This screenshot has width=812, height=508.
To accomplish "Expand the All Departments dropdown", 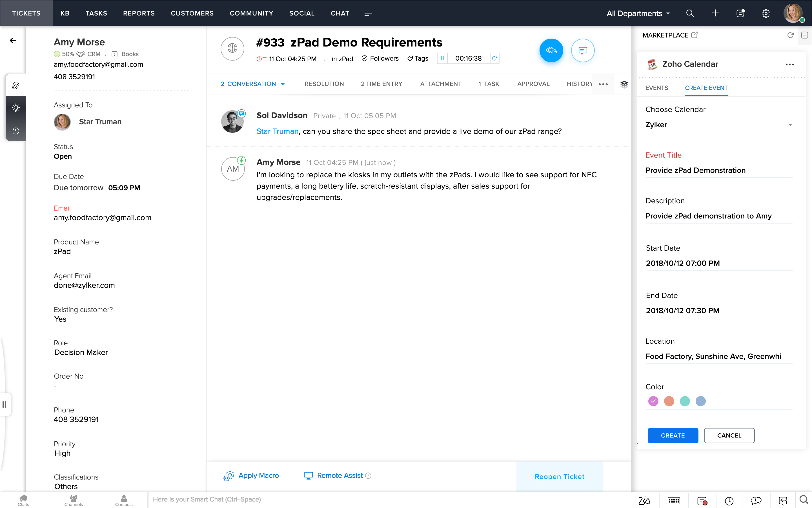I will [x=638, y=14].
